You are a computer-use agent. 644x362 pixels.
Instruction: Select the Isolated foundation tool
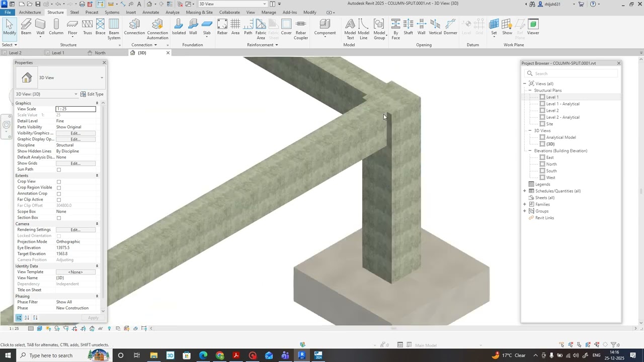[179, 27]
